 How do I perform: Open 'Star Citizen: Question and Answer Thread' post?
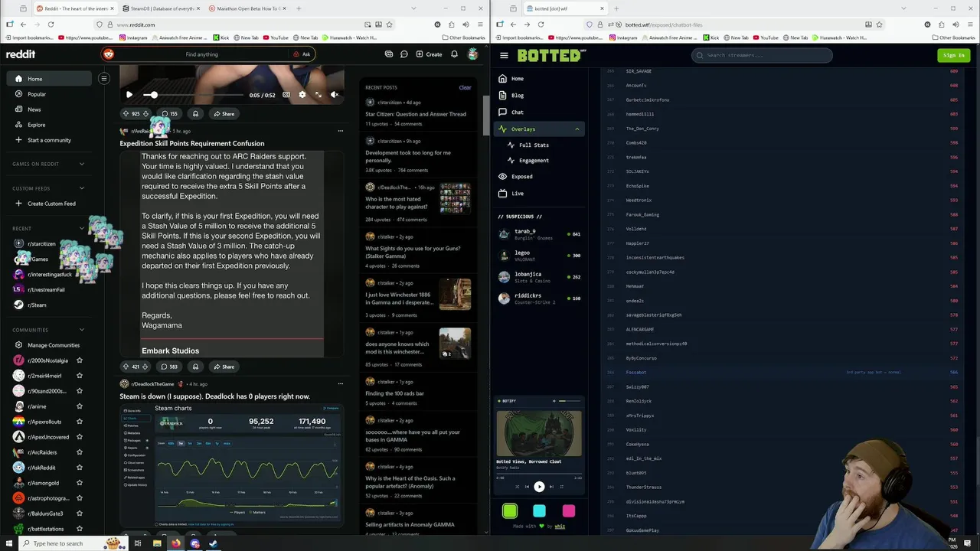coord(416,114)
